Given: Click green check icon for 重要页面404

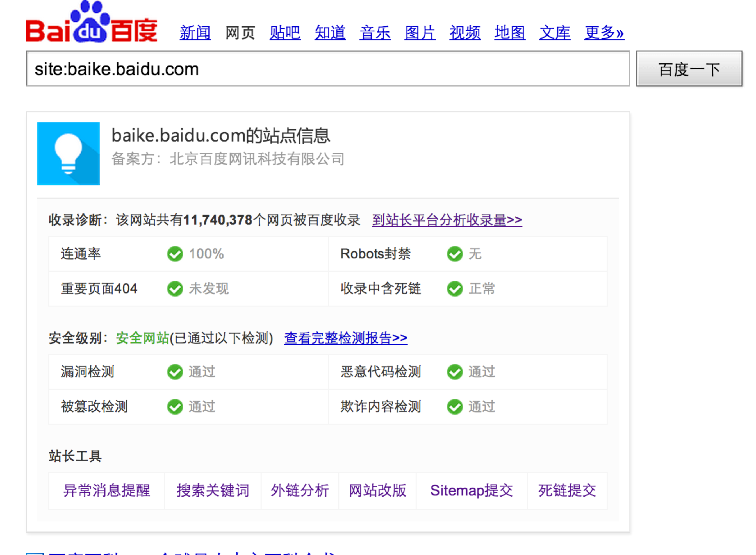Looking at the screenshot, I should [175, 289].
